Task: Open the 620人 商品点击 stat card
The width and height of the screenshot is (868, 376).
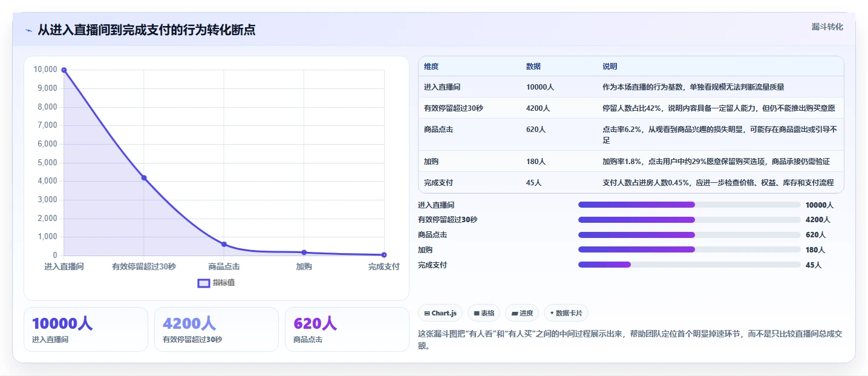Action: pyautogui.click(x=347, y=329)
